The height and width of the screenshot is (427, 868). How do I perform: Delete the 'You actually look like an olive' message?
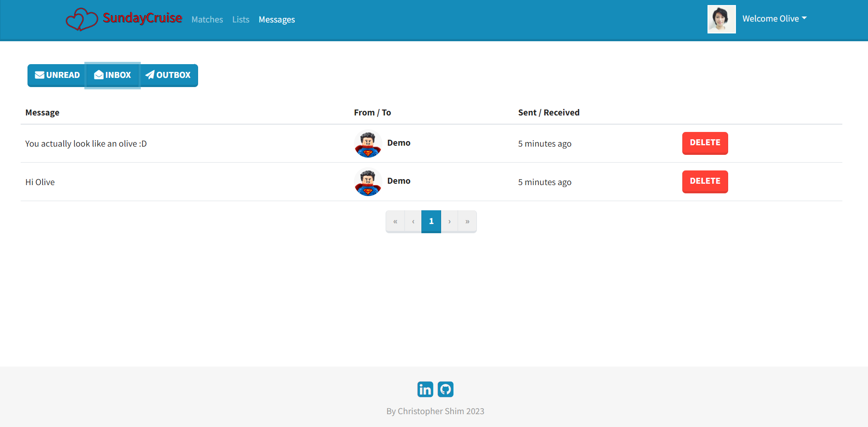click(x=705, y=143)
